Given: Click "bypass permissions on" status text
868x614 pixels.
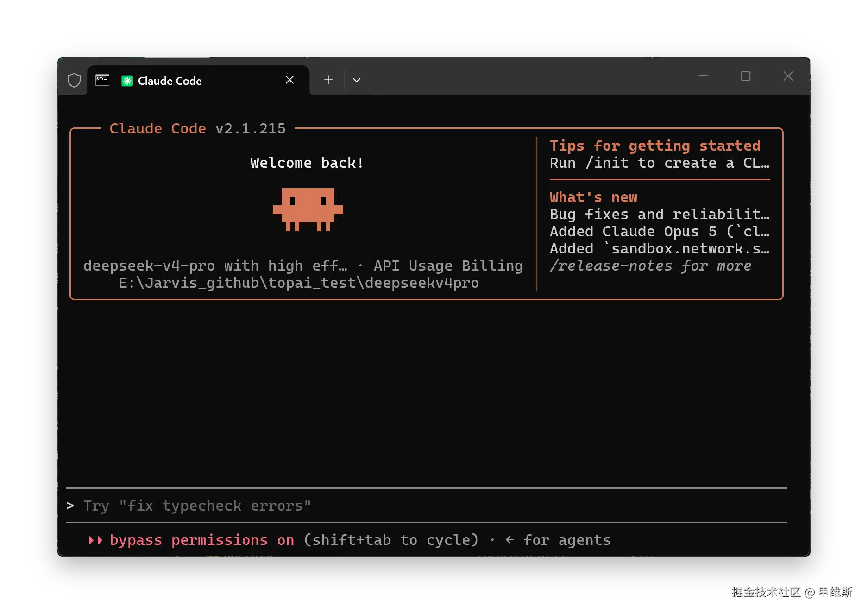Looking at the screenshot, I should 202,540.
